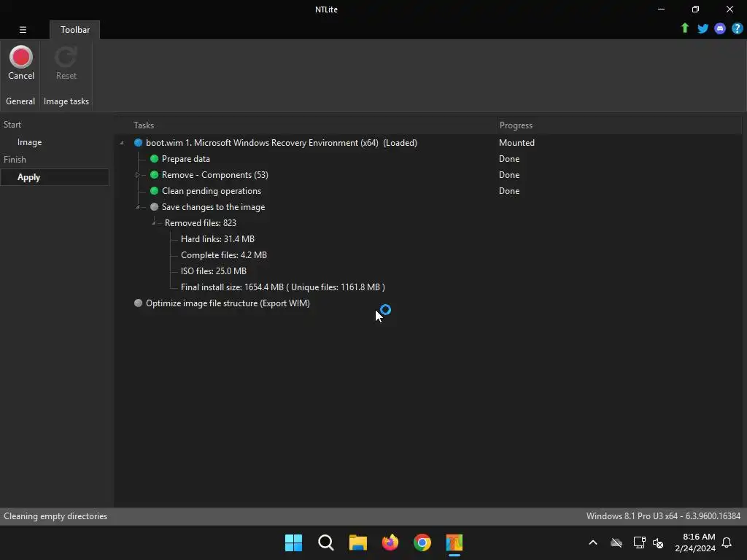Click the NTLite taskbar icon

point(454,542)
